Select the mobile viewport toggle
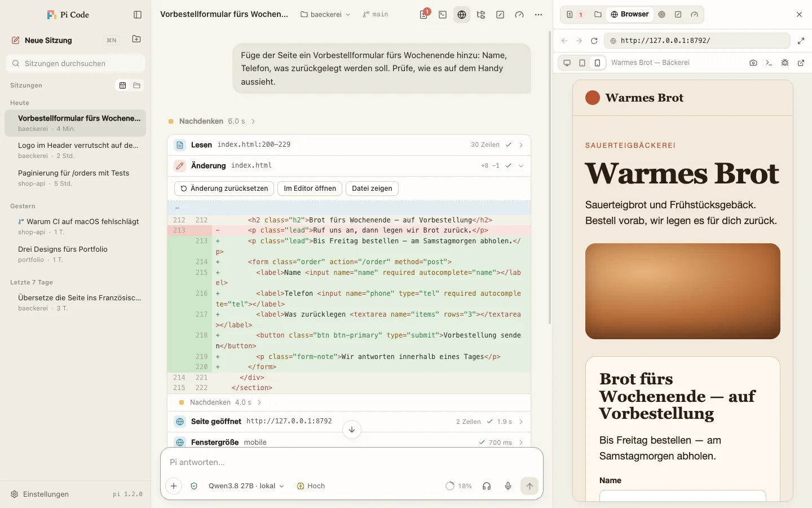The image size is (812, 508). coord(598,63)
